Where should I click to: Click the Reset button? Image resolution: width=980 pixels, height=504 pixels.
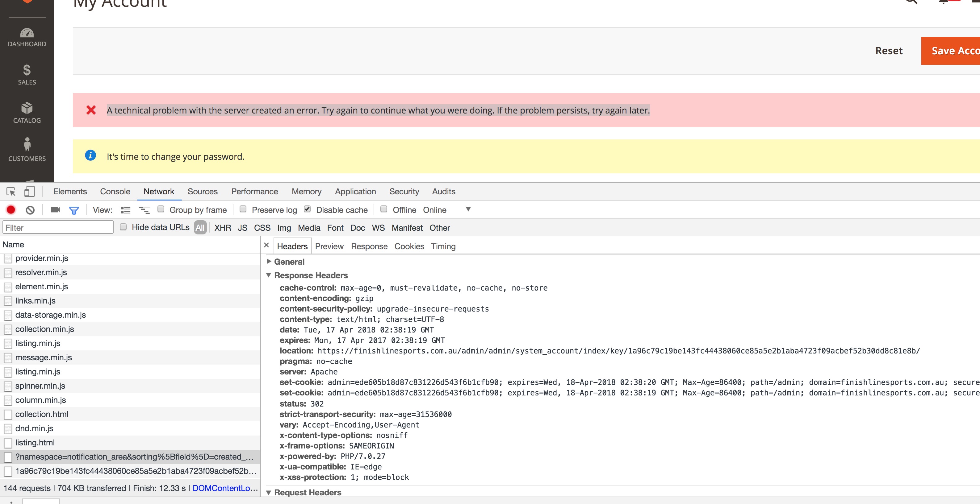(x=889, y=51)
